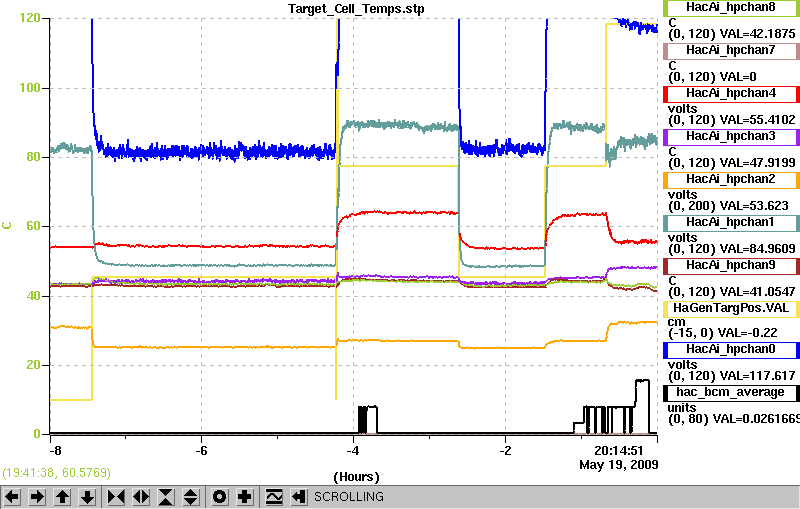Click the Target_Cell_Temps.stp plot title
This screenshot has height=509, width=800.
356,9
